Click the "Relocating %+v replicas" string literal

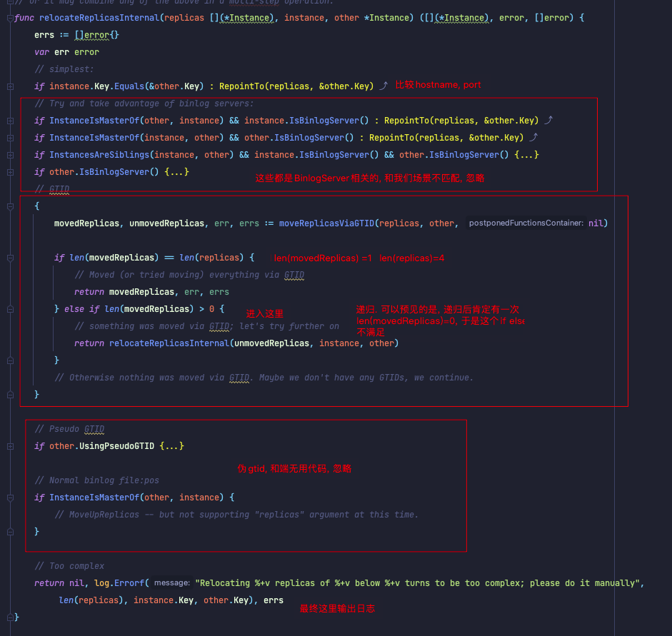(x=418, y=583)
